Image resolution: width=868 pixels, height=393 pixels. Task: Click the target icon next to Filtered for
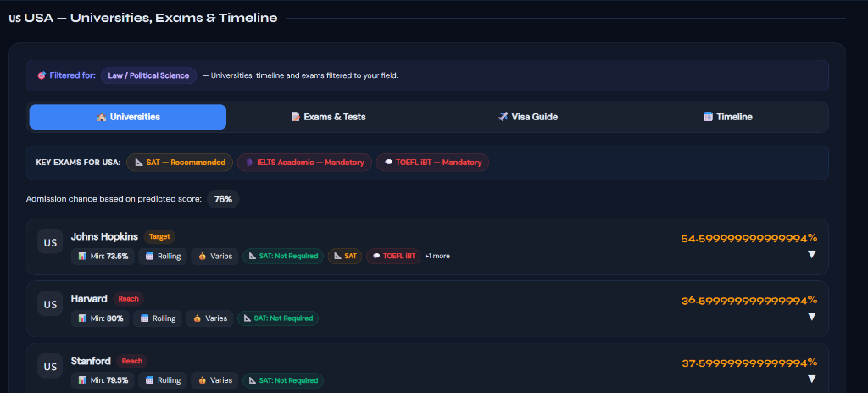coord(42,75)
